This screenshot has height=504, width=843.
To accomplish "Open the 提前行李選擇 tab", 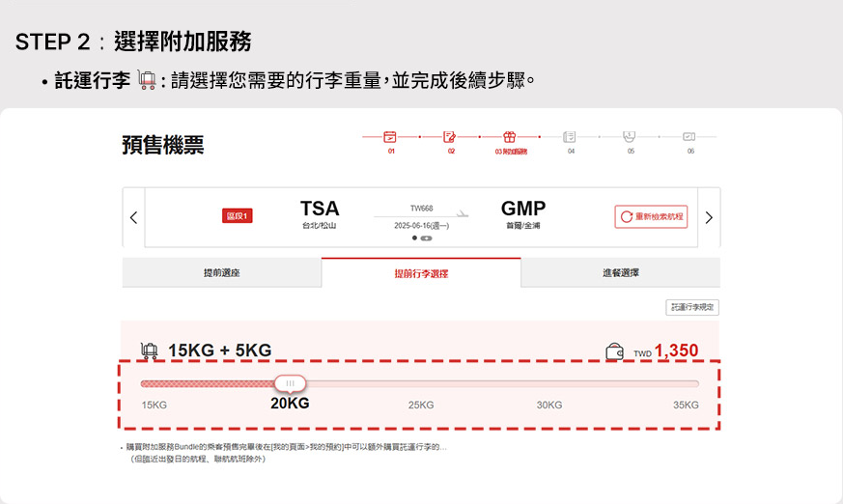I will point(421,273).
